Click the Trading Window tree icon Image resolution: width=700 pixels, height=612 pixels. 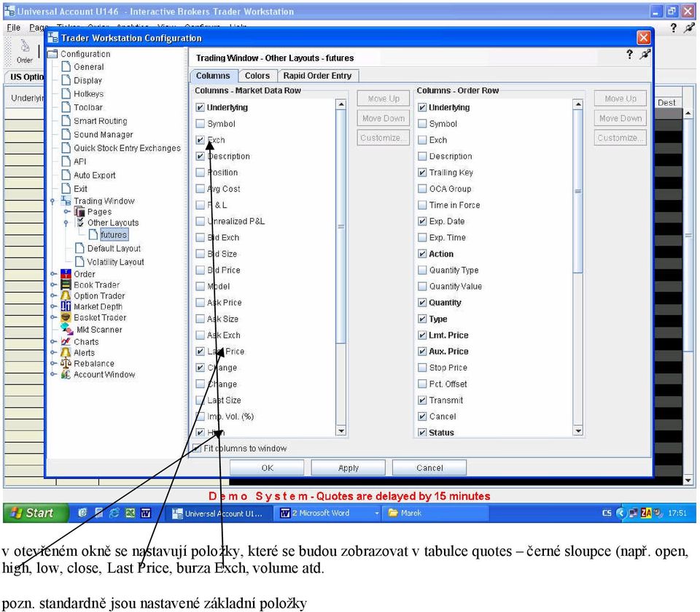66,201
